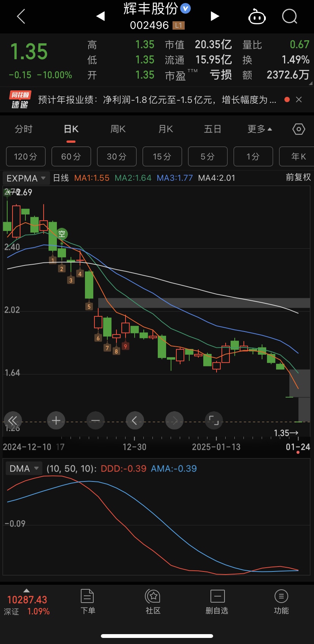Select the 120分 interval button
Screen dimensions: 314x644
[26, 156]
